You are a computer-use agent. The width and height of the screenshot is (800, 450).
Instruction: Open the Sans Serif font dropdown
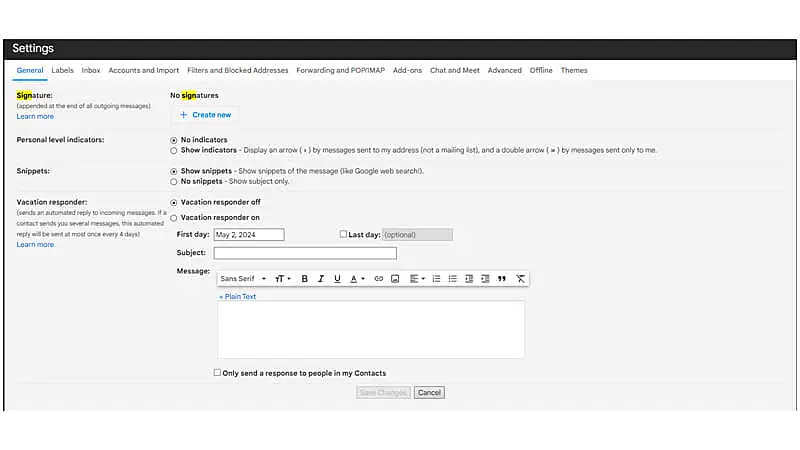coord(243,279)
